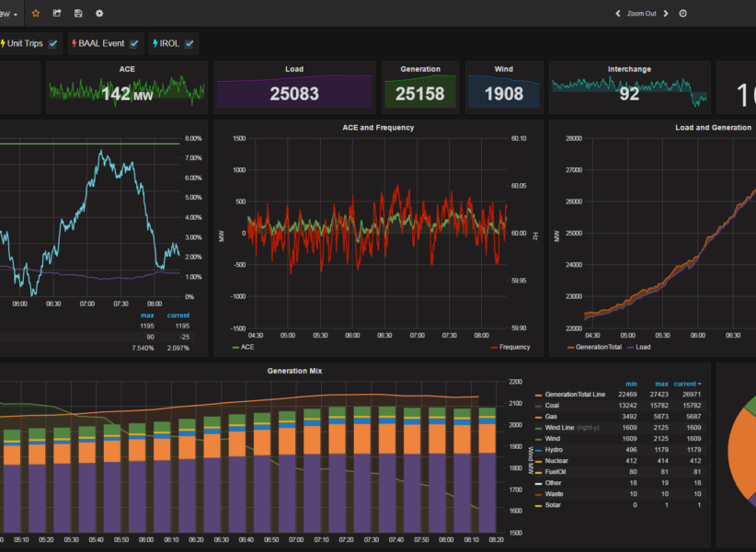The height and width of the screenshot is (552, 756).
Task: Click Wind value 1908
Action: 503,94
